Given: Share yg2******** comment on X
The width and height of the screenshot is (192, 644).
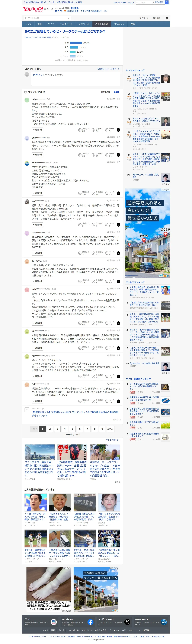Looking at the screenshot, I should click(118, 155).
